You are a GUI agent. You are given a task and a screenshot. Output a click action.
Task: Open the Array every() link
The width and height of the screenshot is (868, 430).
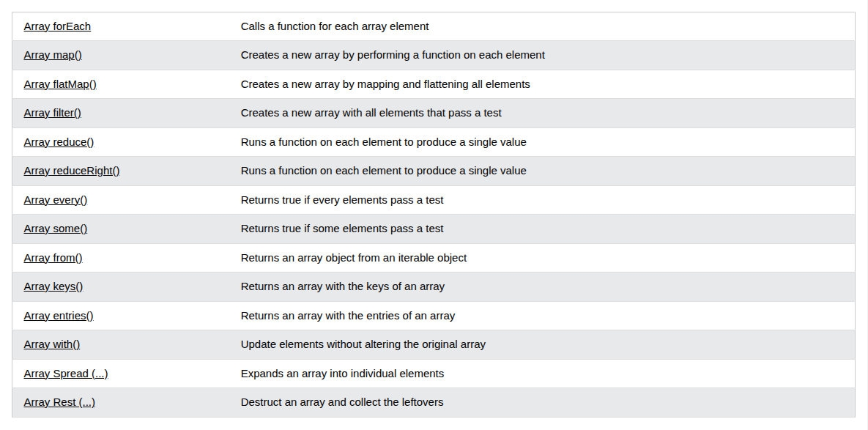tap(56, 199)
